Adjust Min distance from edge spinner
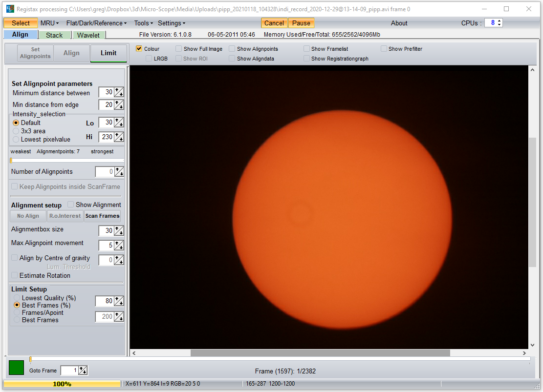Image resolution: width=543 pixels, height=392 pixels. pyautogui.click(x=119, y=105)
